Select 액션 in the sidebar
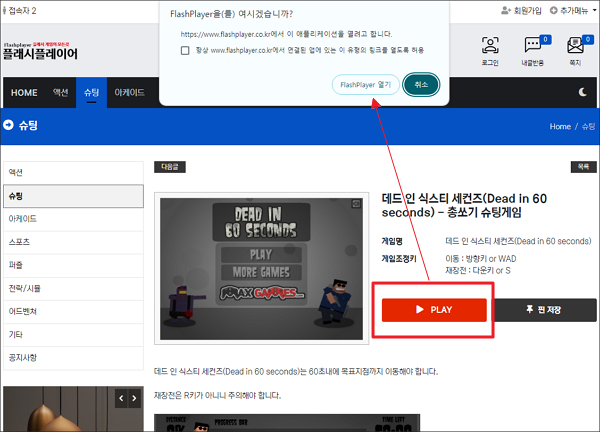This screenshot has height=432, width=600. point(73,173)
